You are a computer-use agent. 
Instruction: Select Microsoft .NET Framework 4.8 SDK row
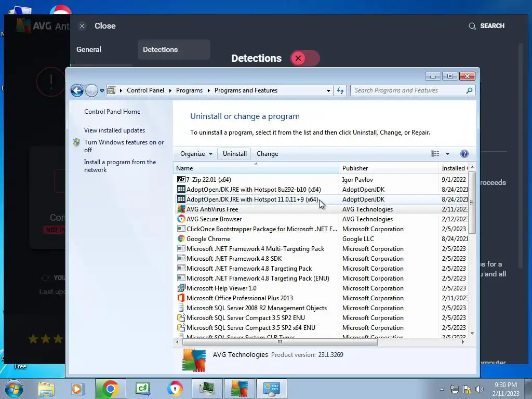[322, 259]
